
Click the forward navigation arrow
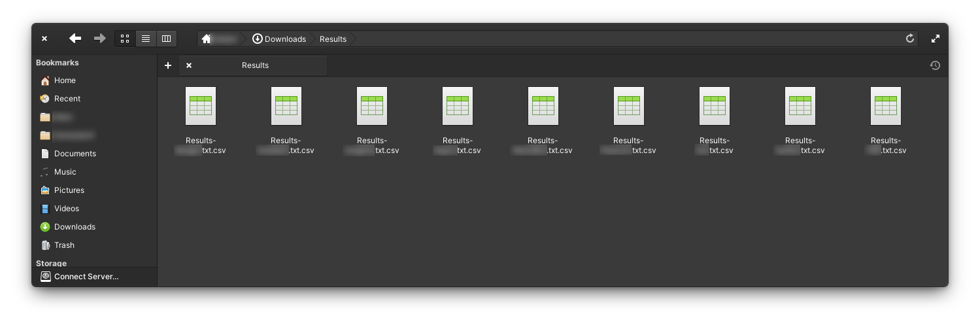(99, 39)
